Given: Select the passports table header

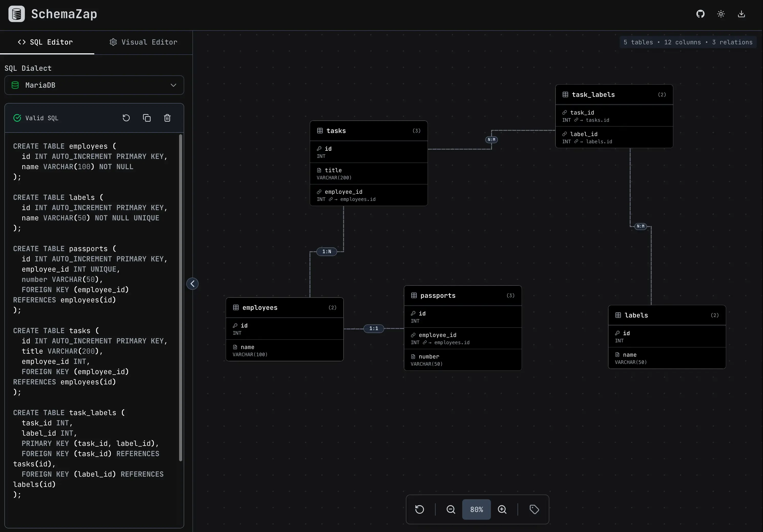Looking at the screenshot, I should coord(462,296).
